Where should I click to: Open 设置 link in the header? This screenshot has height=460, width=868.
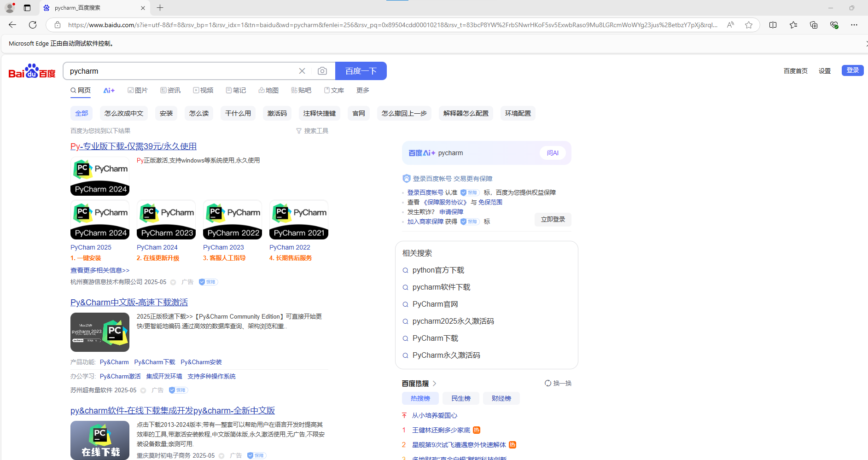point(825,71)
